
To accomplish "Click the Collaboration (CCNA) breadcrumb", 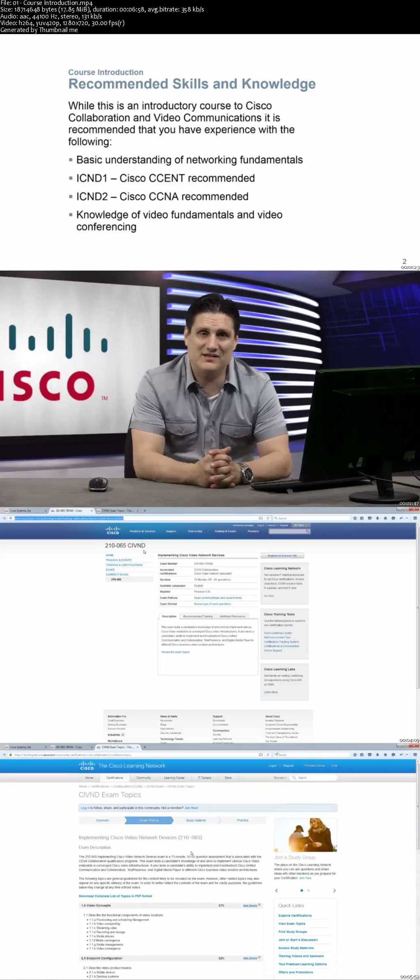I will point(128,787).
